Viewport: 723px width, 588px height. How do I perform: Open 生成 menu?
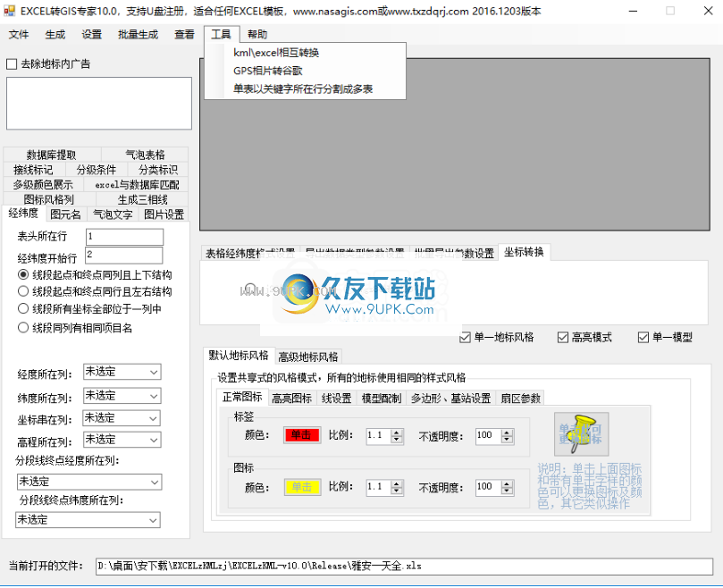point(55,35)
